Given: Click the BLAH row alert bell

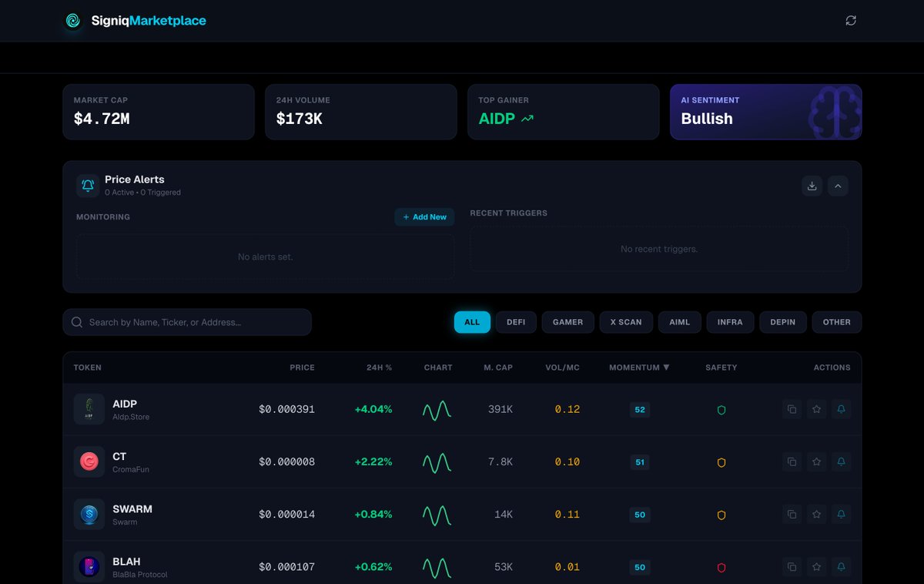Looking at the screenshot, I should [841, 566].
